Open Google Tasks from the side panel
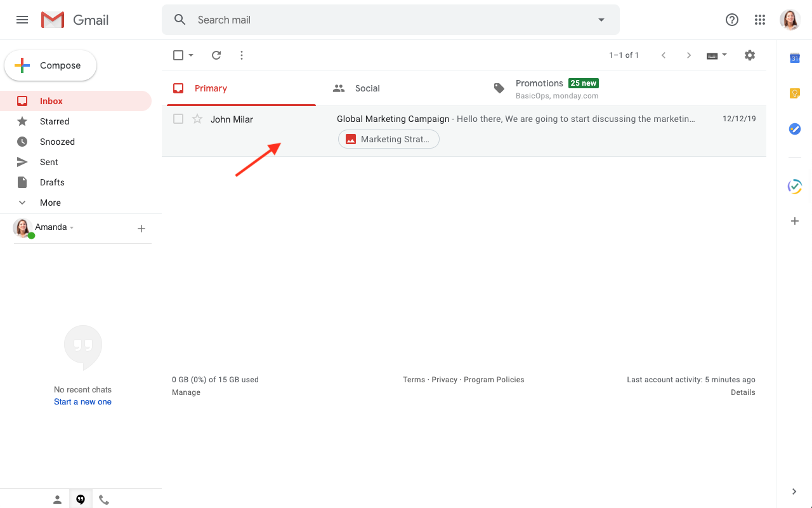Screen dimensions: 812x508 [794, 129]
